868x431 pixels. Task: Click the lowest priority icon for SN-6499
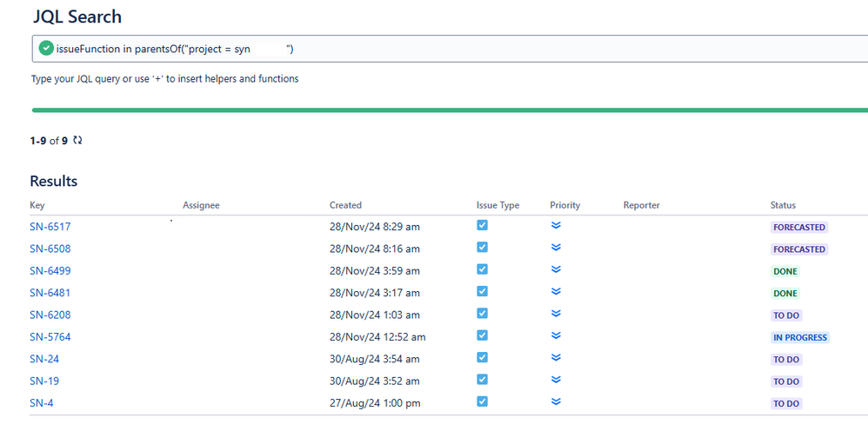coord(557,269)
